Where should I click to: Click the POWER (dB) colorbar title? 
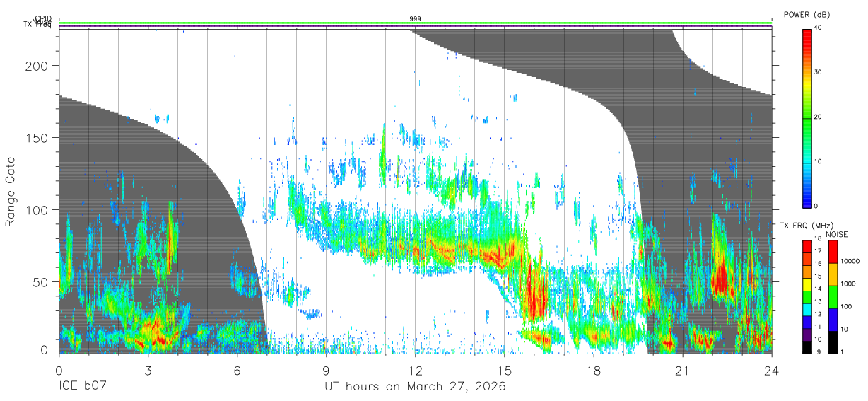[x=806, y=15]
